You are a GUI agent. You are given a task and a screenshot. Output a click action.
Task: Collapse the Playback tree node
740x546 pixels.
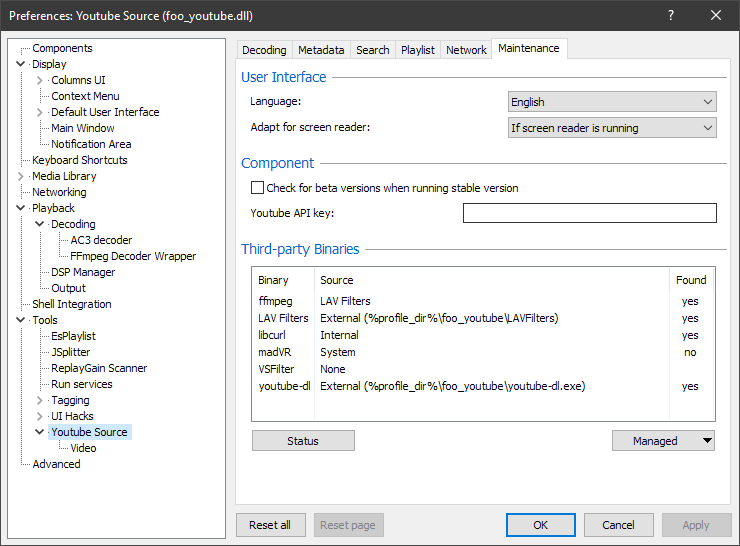point(20,208)
